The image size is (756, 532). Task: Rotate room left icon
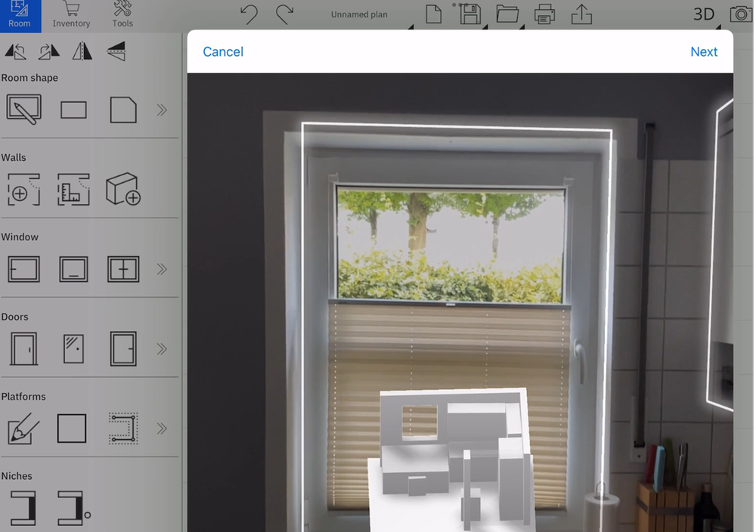coord(15,51)
